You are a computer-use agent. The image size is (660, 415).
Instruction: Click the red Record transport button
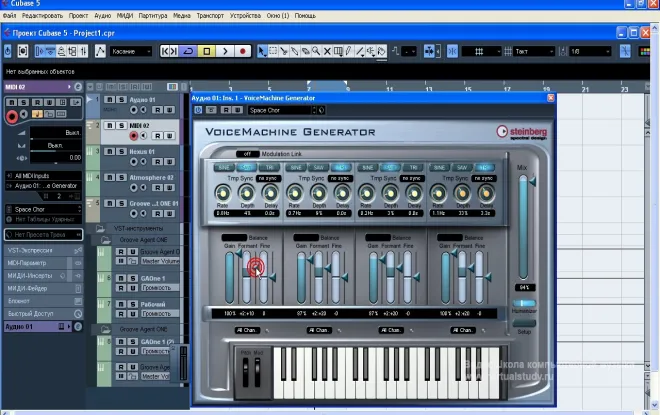point(242,51)
